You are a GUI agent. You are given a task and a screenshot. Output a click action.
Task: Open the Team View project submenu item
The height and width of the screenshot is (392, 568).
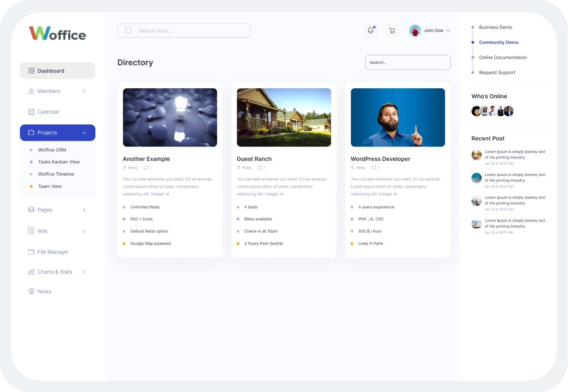(50, 186)
